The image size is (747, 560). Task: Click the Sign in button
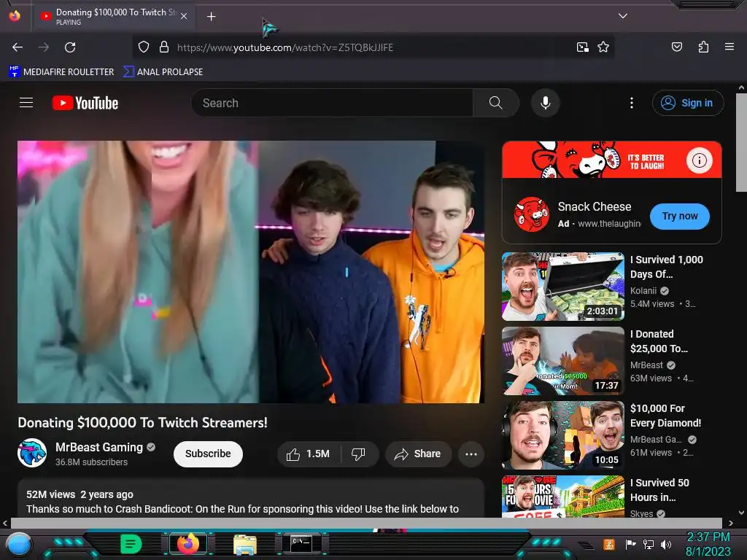click(687, 103)
